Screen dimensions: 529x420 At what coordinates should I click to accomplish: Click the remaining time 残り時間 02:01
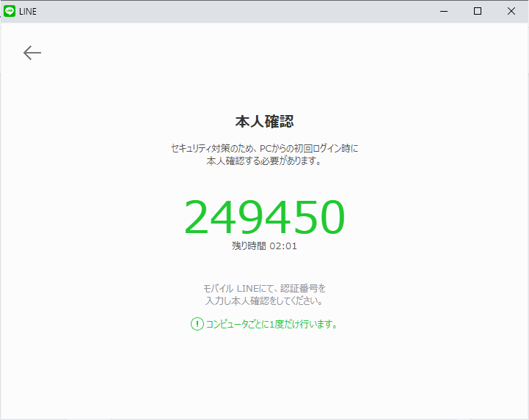point(264,246)
